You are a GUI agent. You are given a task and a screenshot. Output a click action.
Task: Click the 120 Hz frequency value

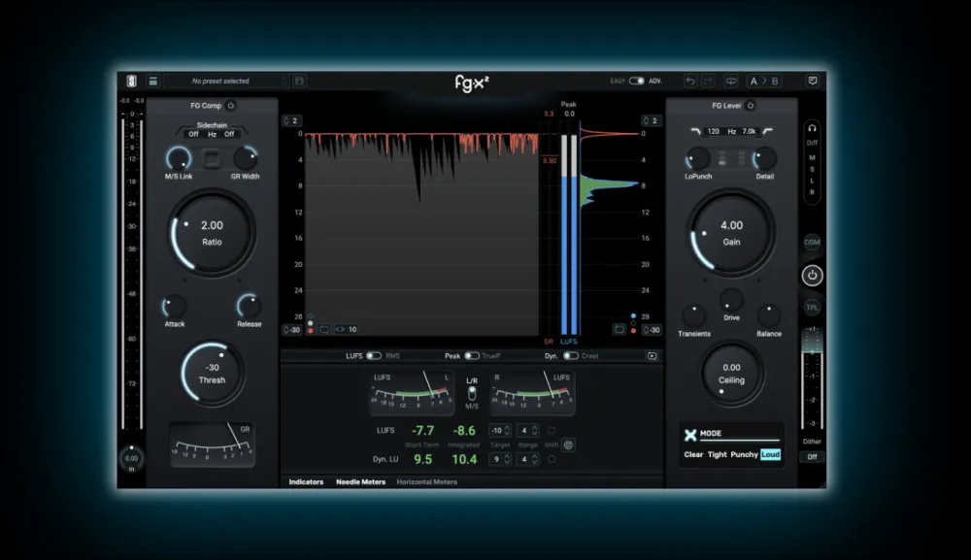tap(714, 131)
